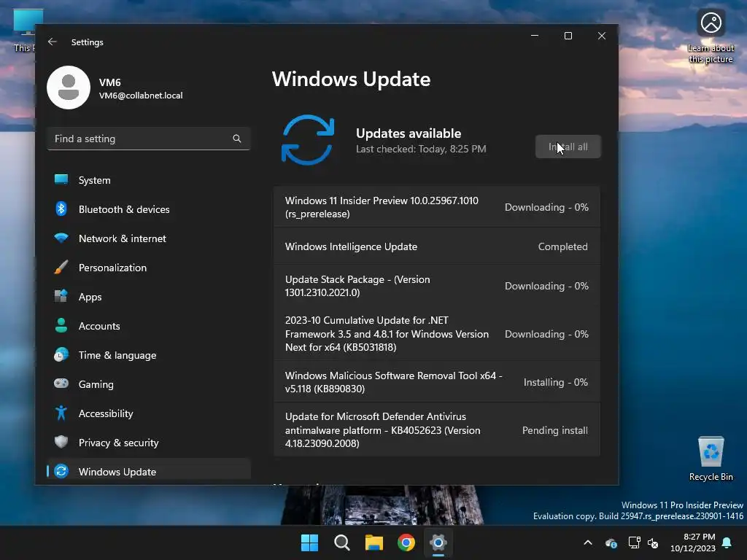Click the Update Stack Package row
The width and height of the screenshot is (747, 560).
click(436, 286)
